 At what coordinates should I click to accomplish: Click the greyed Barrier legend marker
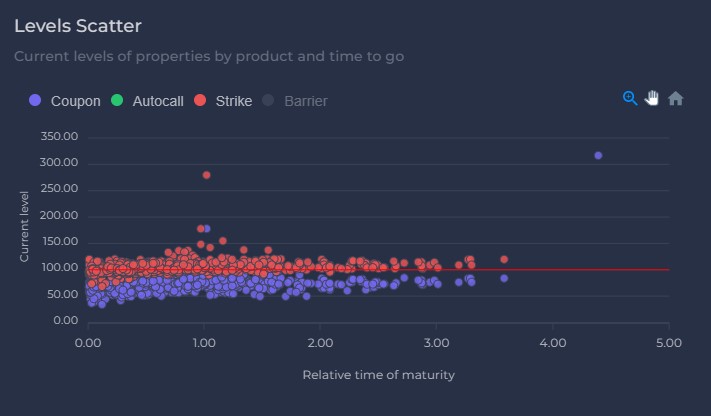coord(269,101)
